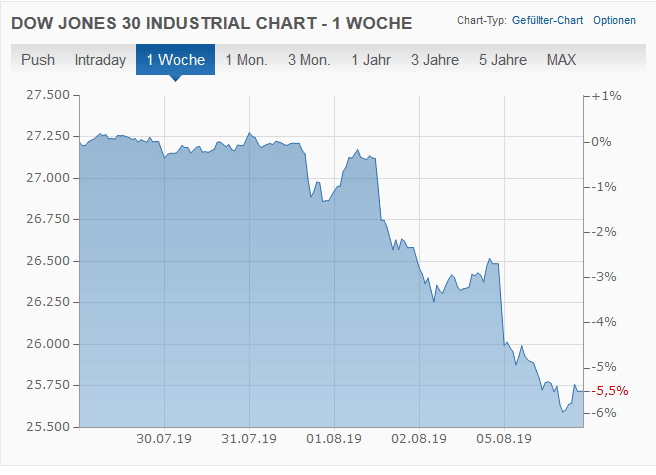The height and width of the screenshot is (475, 656).
Task: Show the 5 Jahre chart range
Action: pyautogui.click(x=503, y=60)
